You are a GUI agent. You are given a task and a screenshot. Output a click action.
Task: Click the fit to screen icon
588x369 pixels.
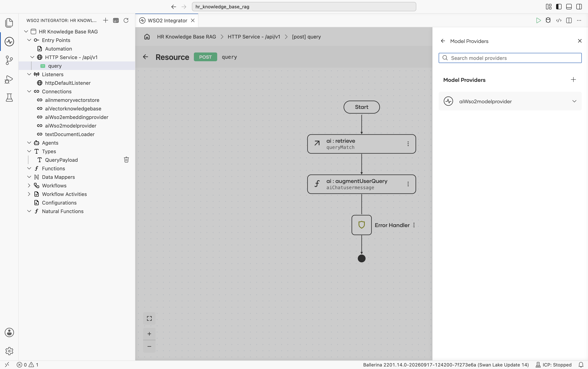[x=149, y=318]
